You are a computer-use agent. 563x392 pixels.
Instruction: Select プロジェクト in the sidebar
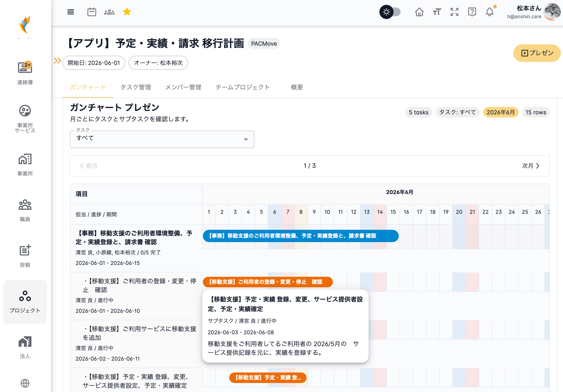(x=25, y=302)
